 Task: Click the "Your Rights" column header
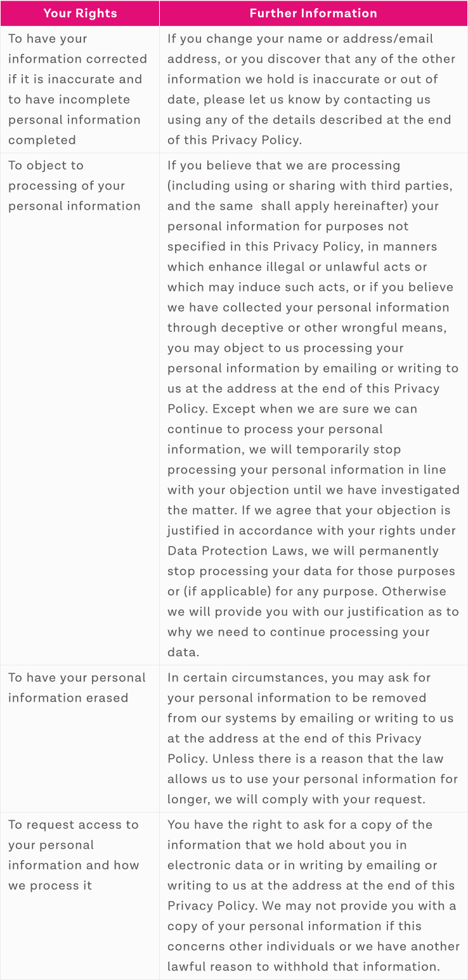tap(80, 13)
